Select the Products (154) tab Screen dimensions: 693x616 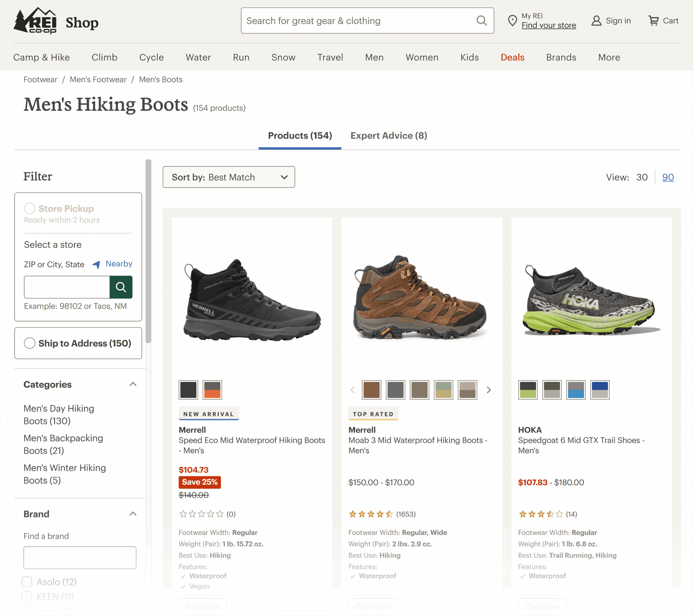[x=300, y=135]
